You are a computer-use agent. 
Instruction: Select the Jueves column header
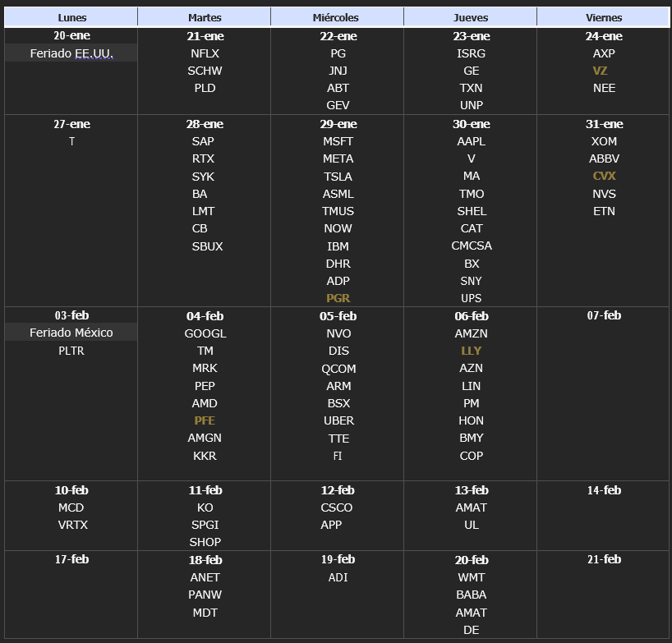471,17
